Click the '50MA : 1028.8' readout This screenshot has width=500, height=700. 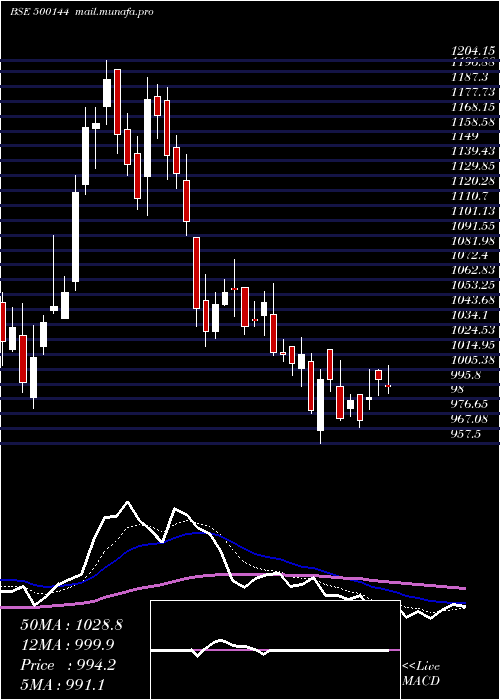pyautogui.click(x=71, y=625)
